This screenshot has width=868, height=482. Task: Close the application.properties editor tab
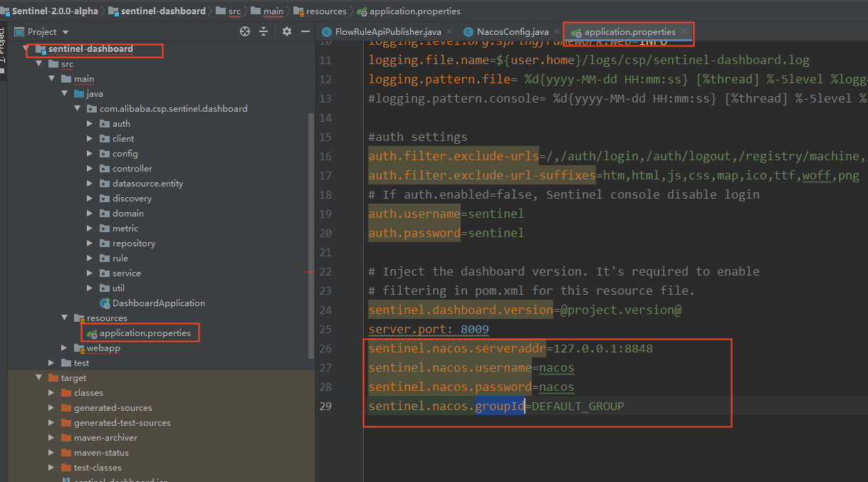684,32
